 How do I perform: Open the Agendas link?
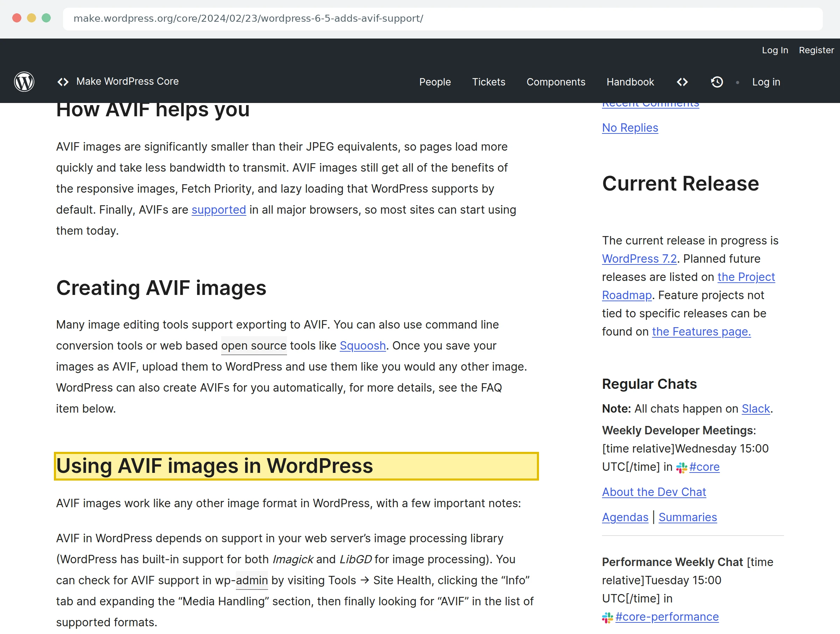coord(625,517)
